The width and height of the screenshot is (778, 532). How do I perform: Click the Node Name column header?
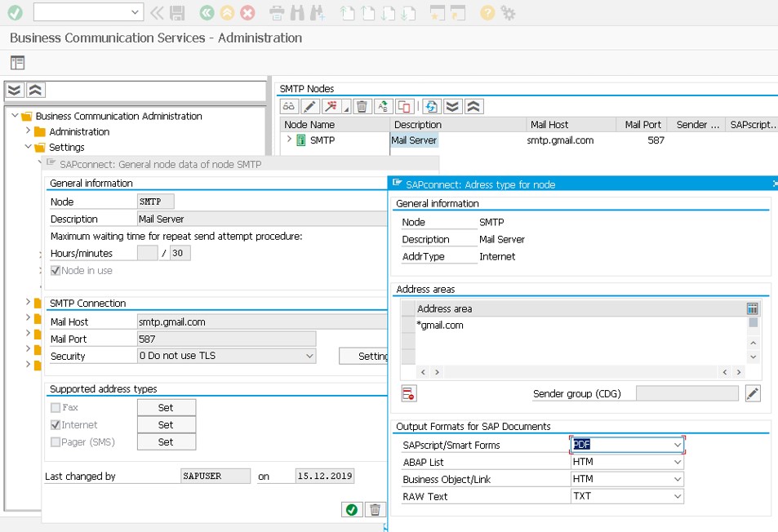tap(336, 125)
